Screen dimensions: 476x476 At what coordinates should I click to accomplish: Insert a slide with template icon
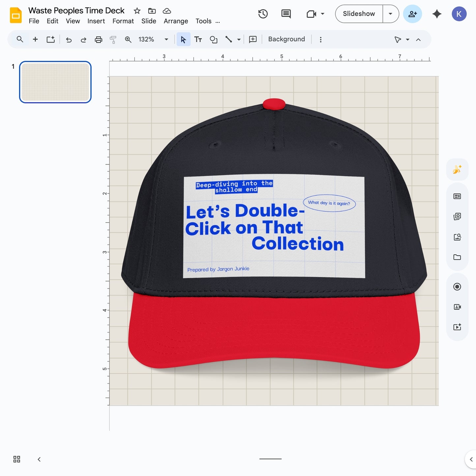point(50,40)
